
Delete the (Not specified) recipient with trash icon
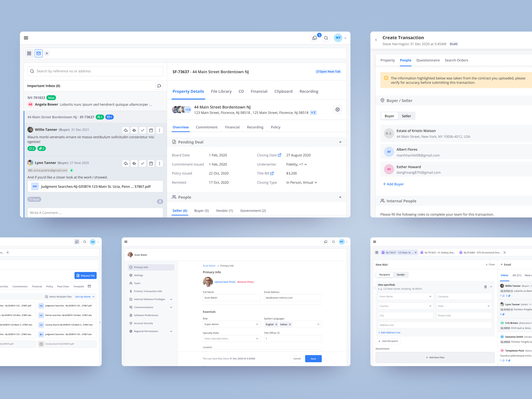click(x=485, y=287)
